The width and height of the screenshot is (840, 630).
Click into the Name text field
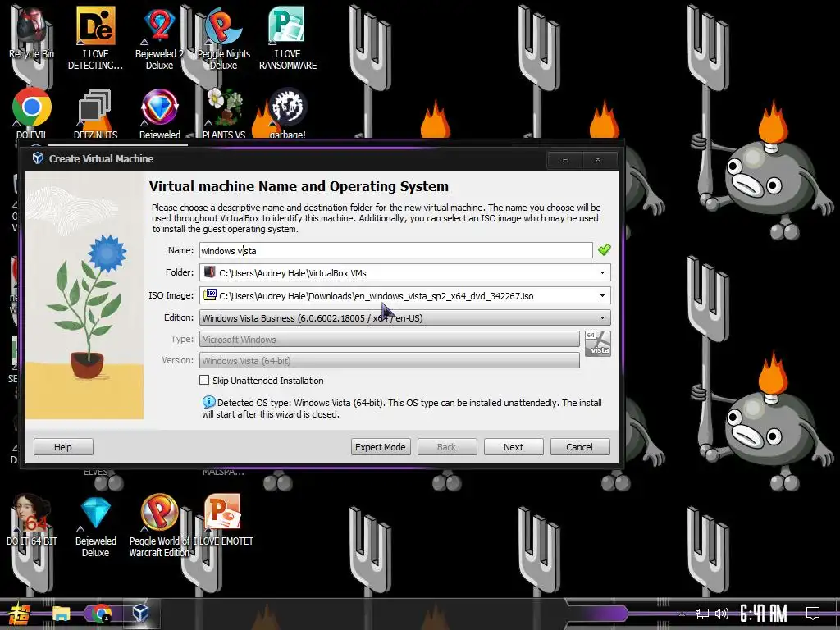click(396, 250)
